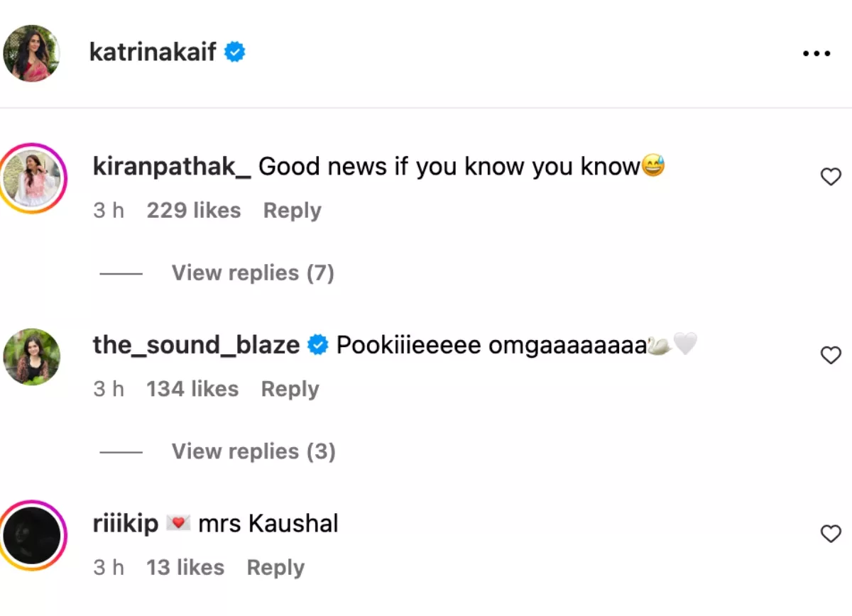Reply to riiikip's mrs Kaushal comment

click(275, 568)
